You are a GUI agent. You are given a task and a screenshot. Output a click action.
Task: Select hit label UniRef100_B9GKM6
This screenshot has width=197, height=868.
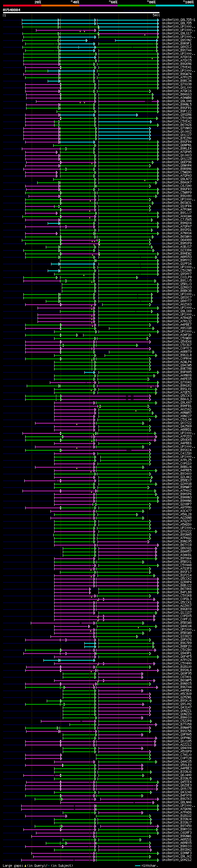pos(176,64)
